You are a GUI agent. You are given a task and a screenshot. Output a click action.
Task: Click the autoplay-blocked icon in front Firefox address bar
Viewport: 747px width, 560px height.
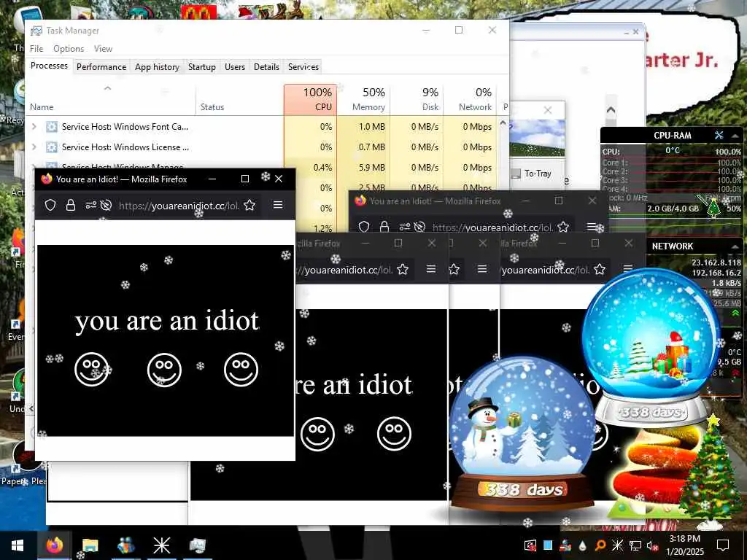point(107,205)
